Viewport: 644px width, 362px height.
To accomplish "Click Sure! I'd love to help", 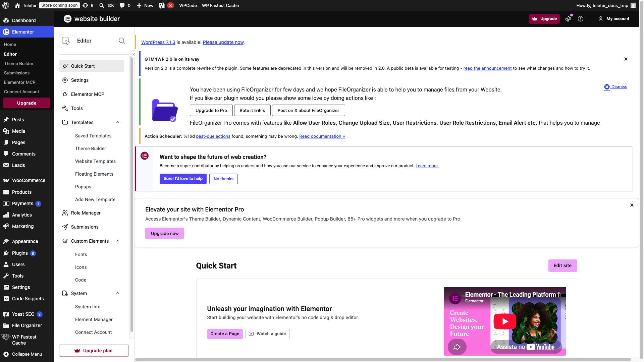I will click(x=183, y=179).
